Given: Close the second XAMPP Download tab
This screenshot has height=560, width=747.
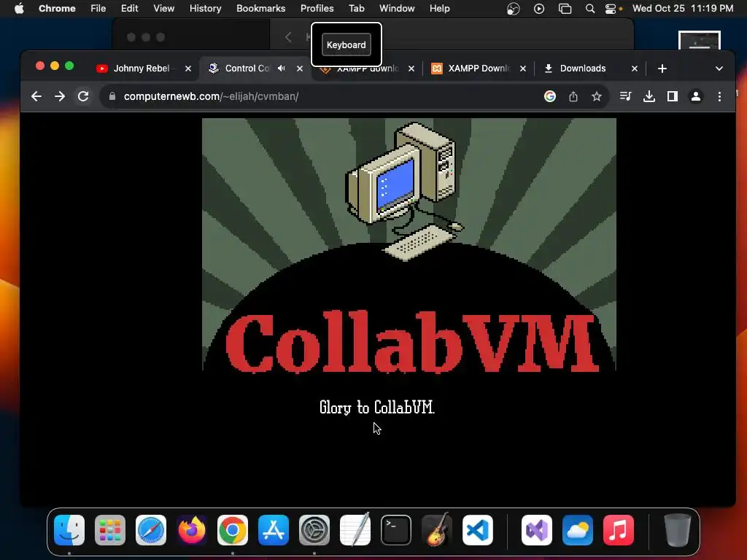Looking at the screenshot, I should pos(523,69).
